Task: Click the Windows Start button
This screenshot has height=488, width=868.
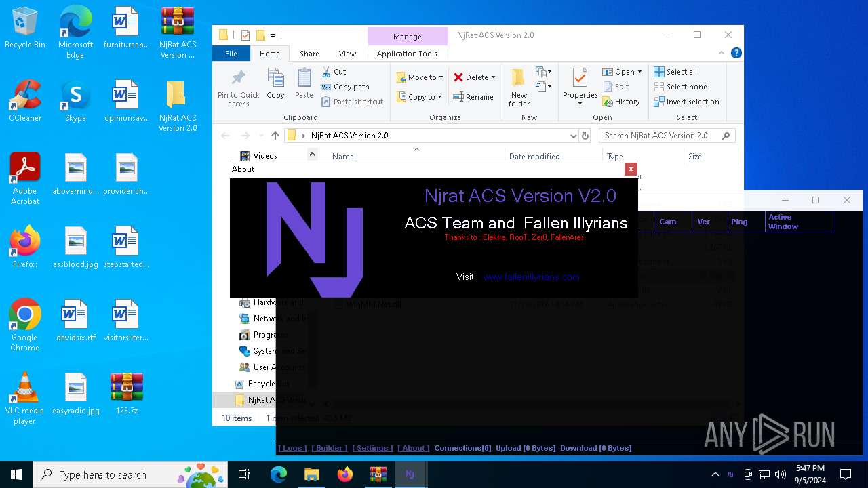Action: pyautogui.click(x=16, y=474)
